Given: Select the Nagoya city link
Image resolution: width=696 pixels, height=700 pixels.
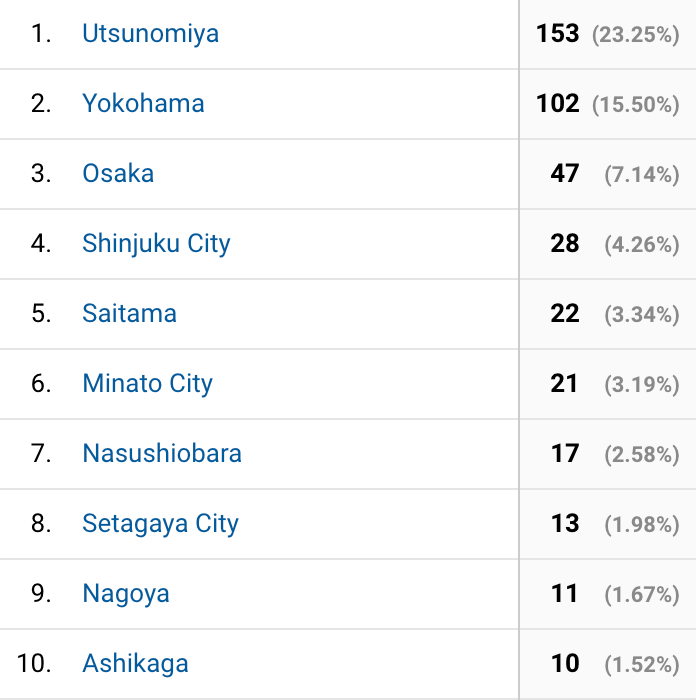Looking at the screenshot, I should click(x=126, y=594).
